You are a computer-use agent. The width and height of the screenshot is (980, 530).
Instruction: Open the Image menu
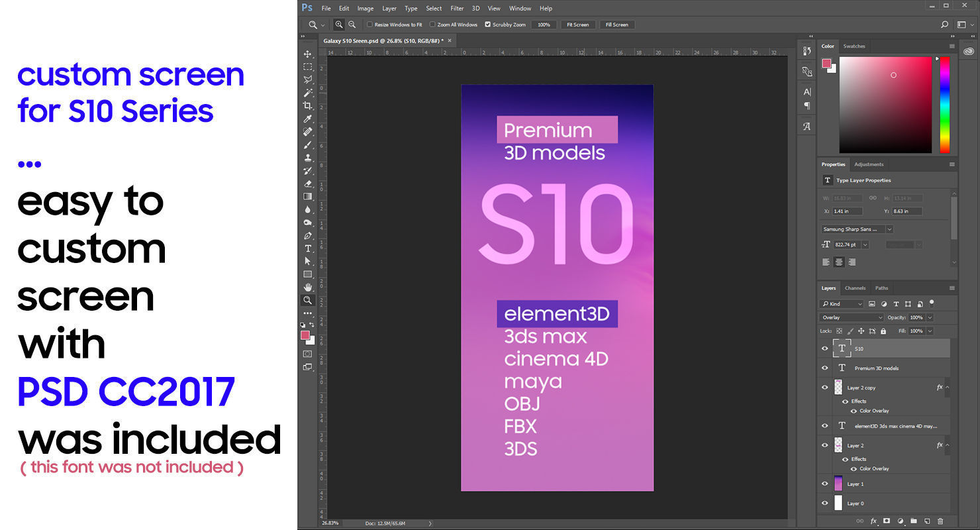point(366,9)
